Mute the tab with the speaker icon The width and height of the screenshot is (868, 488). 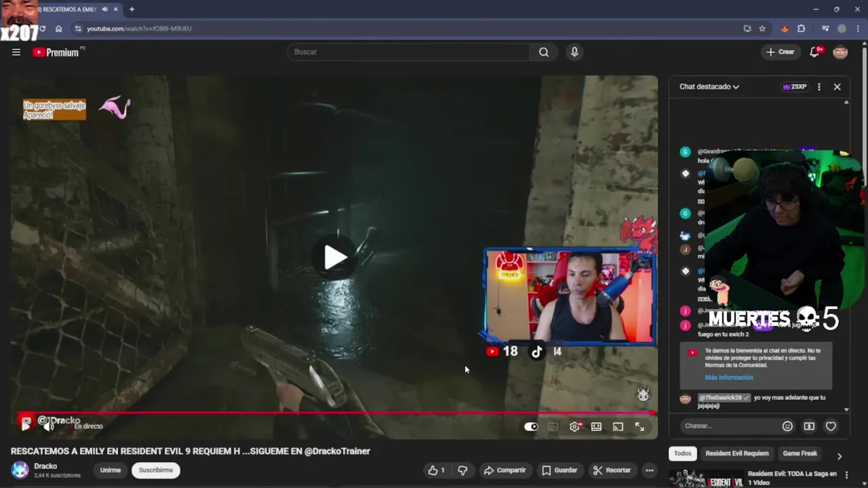104,9
